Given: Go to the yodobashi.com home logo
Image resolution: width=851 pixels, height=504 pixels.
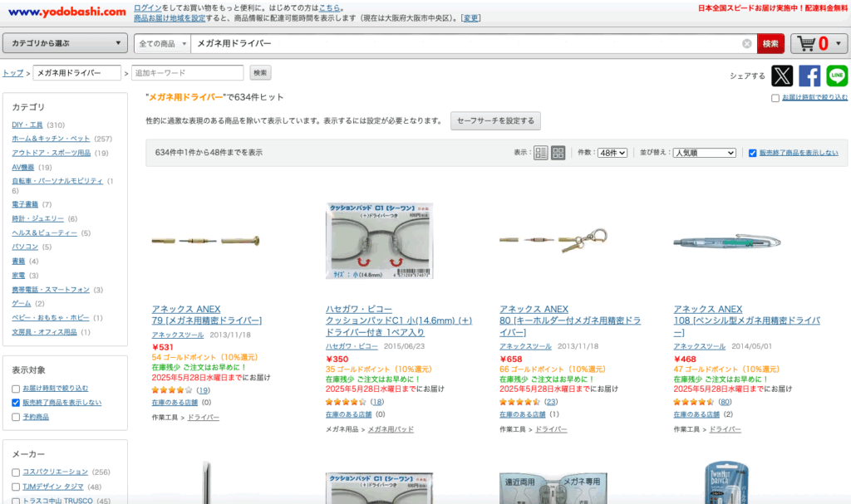Looking at the screenshot, I should (66, 12).
